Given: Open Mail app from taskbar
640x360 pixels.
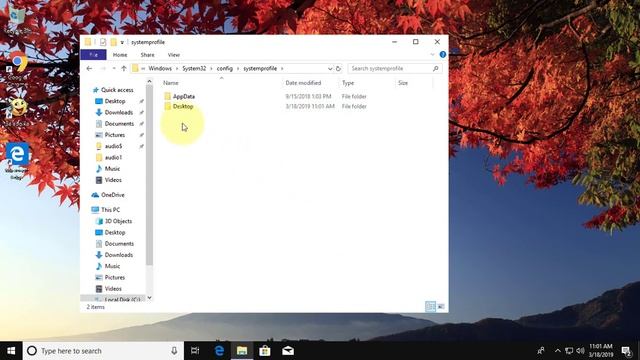Looking at the screenshot, I should [288, 351].
